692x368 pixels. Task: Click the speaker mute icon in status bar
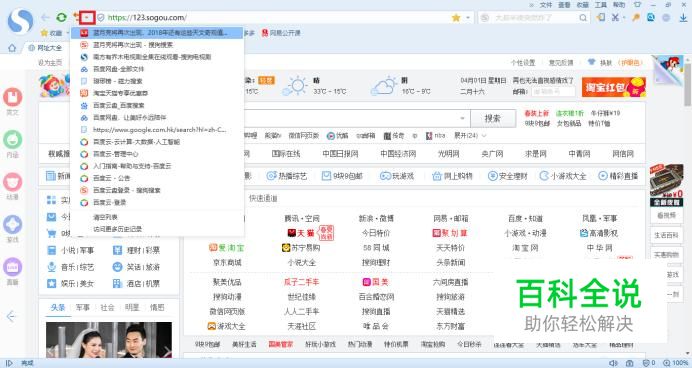(613, 363)
